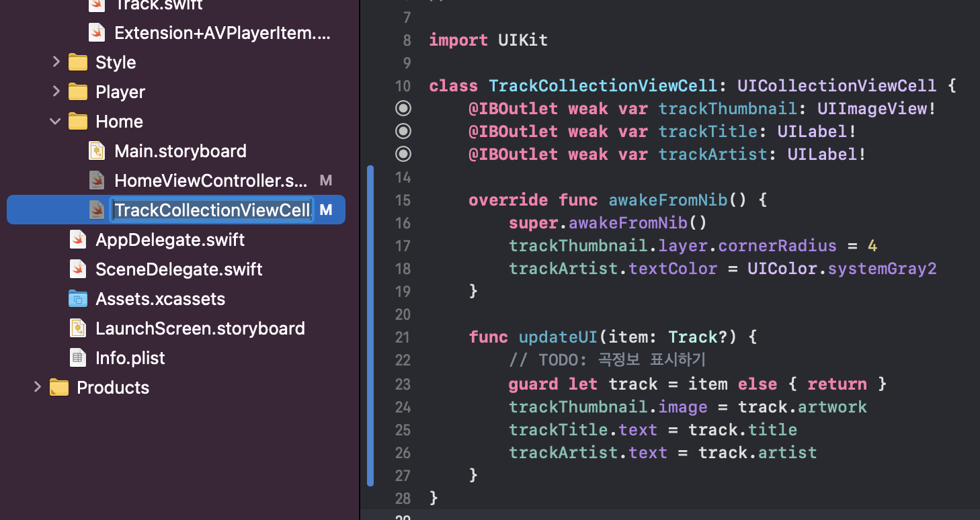980x520 pixels.
Task: Click the TrackCollectionViewCell swift file icon
Action: 97,210
